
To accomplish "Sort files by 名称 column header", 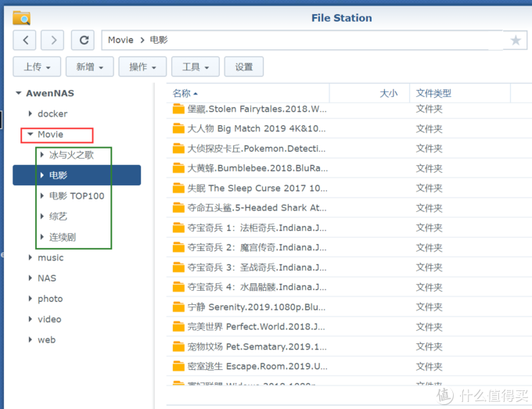I will [x=182, y=93].
